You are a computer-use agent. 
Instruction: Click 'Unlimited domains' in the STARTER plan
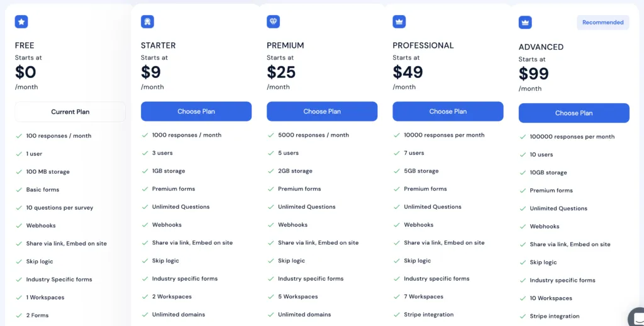pos(179,315)
